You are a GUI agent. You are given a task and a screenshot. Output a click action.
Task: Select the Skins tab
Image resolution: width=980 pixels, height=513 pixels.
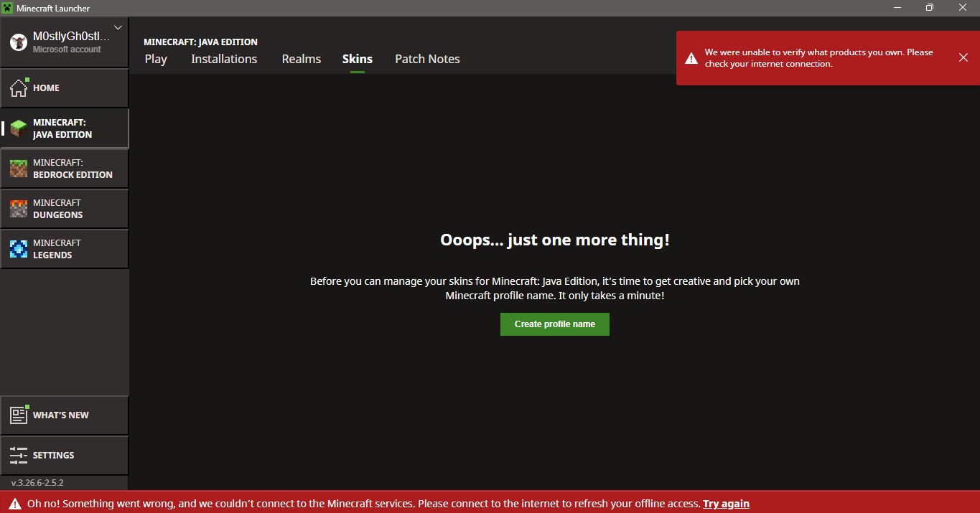357,59
